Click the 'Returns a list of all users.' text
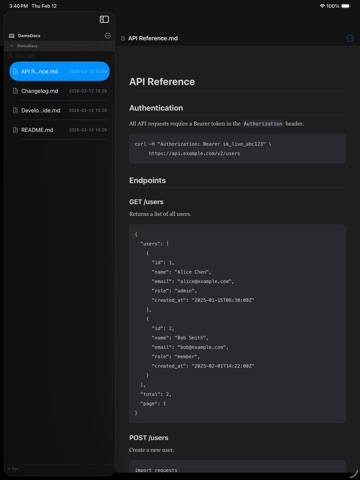This screenshot has width=360, height=480. 160,214
